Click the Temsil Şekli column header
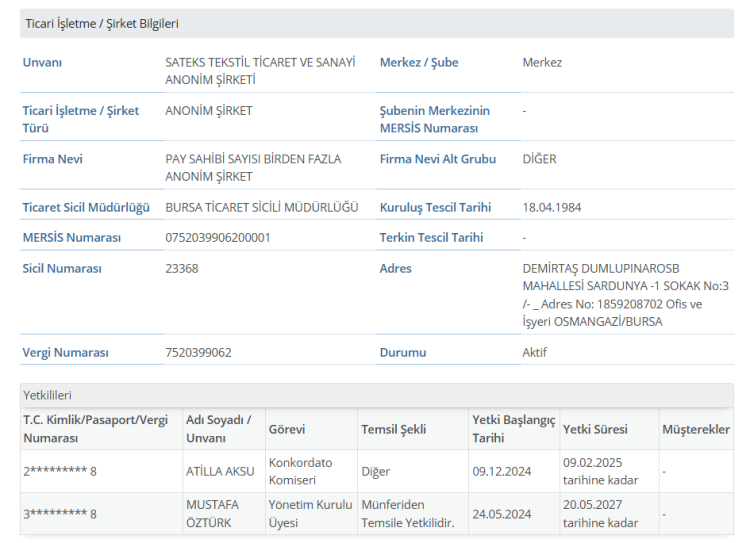 click(x=393, y=429)
